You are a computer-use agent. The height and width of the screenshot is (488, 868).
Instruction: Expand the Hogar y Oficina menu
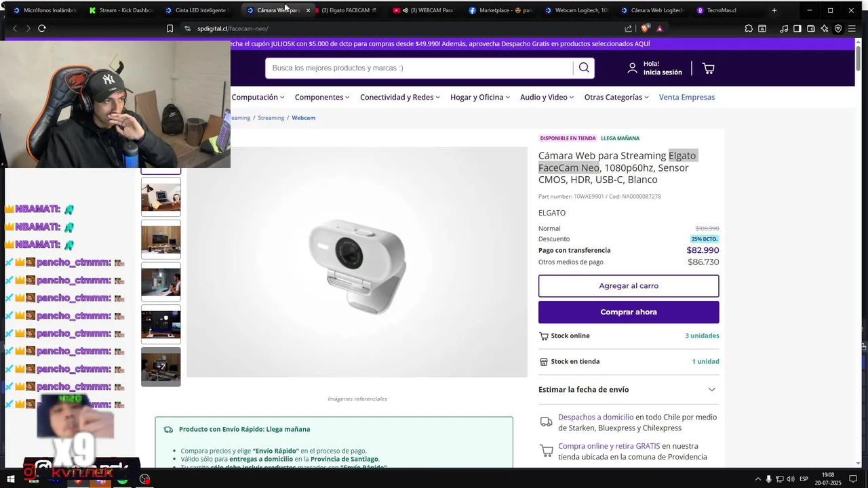480,97
